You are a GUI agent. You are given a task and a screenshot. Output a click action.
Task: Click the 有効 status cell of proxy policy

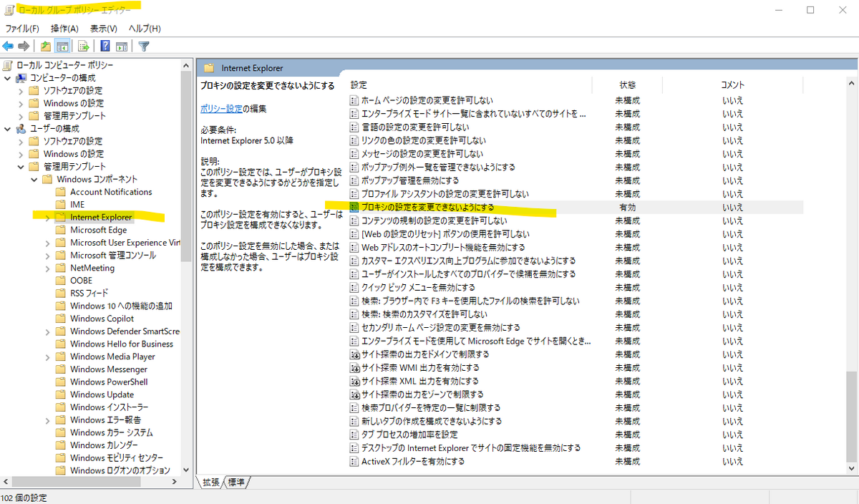pos(627,207)
